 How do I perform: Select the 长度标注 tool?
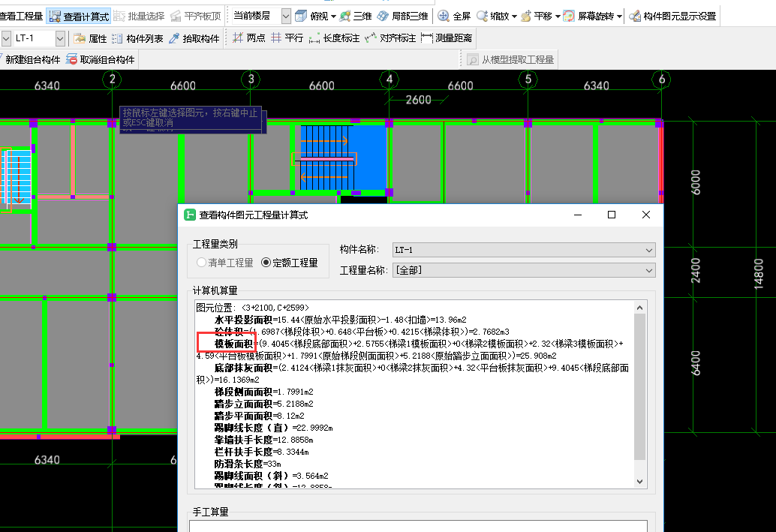point(334,38)
